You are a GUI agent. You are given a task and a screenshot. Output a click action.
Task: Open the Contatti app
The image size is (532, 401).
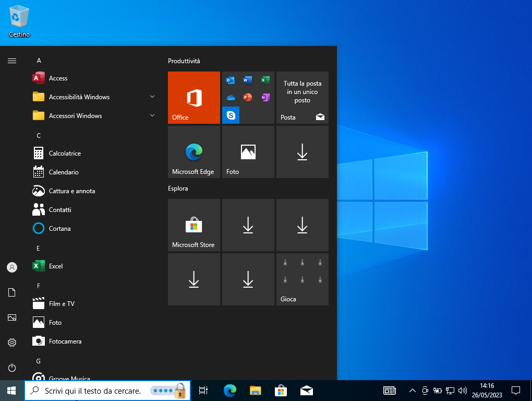93,210
